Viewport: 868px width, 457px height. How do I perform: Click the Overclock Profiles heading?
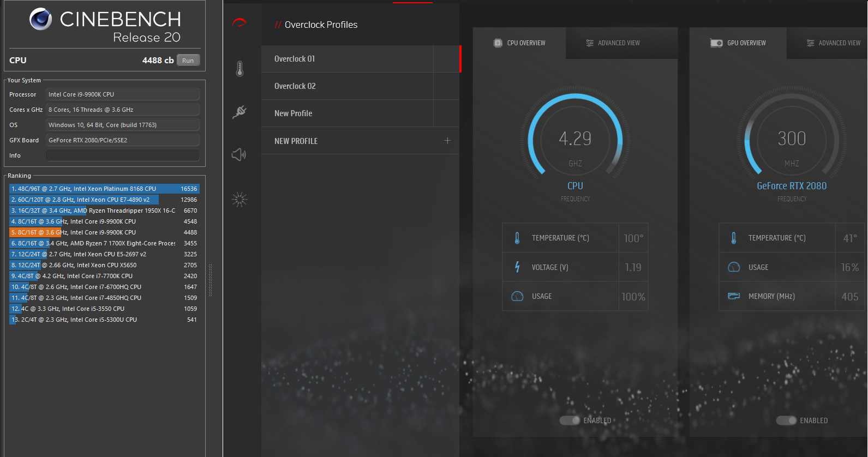(321, 25)
